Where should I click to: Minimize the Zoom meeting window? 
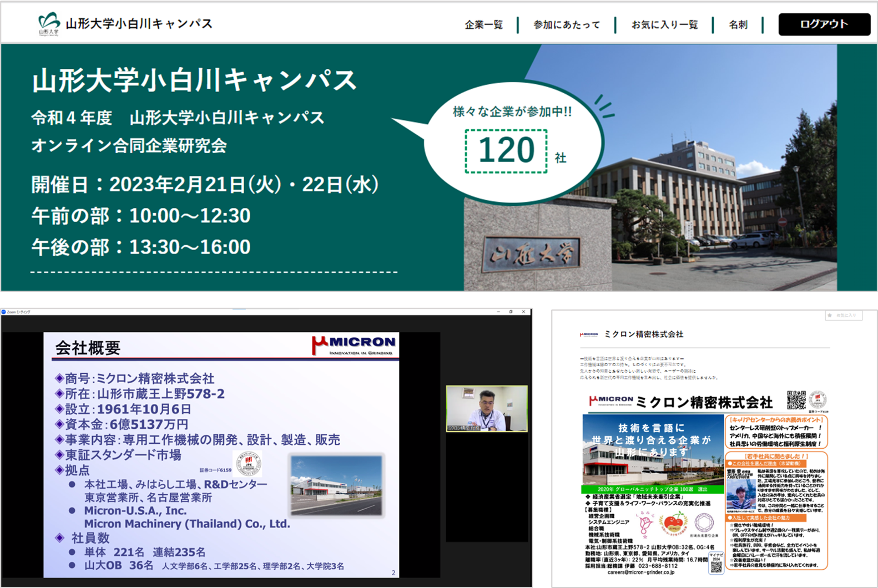[498, 312]
